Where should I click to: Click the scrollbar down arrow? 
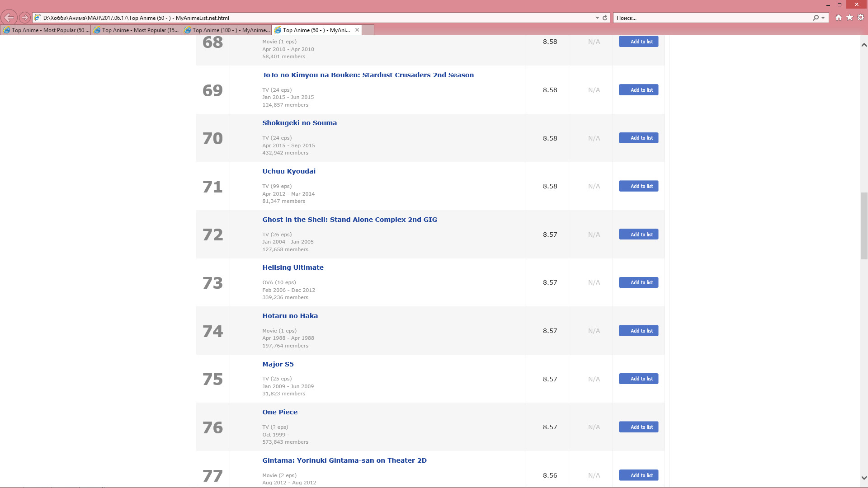click(864, 478)
